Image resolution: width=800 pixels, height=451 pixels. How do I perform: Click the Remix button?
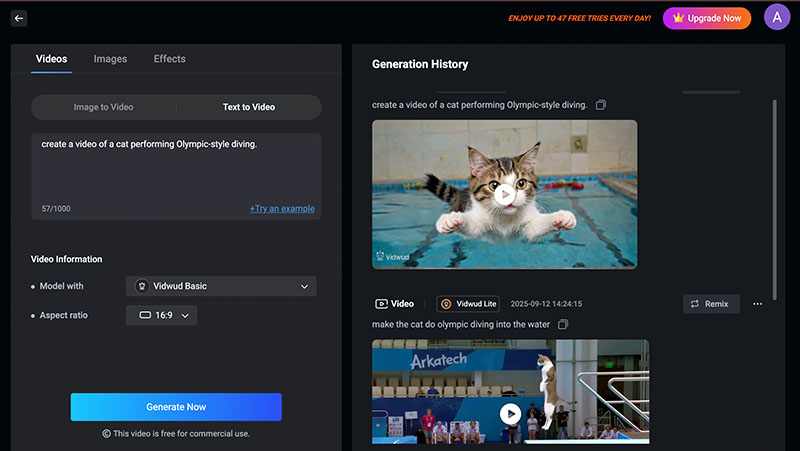[711, 304]
